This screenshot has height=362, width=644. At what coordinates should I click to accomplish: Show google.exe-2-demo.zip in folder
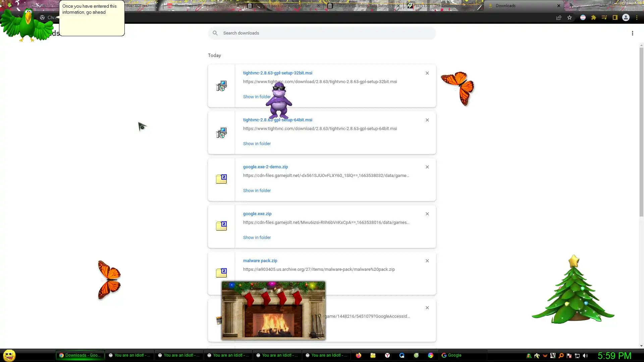point(257,191)
